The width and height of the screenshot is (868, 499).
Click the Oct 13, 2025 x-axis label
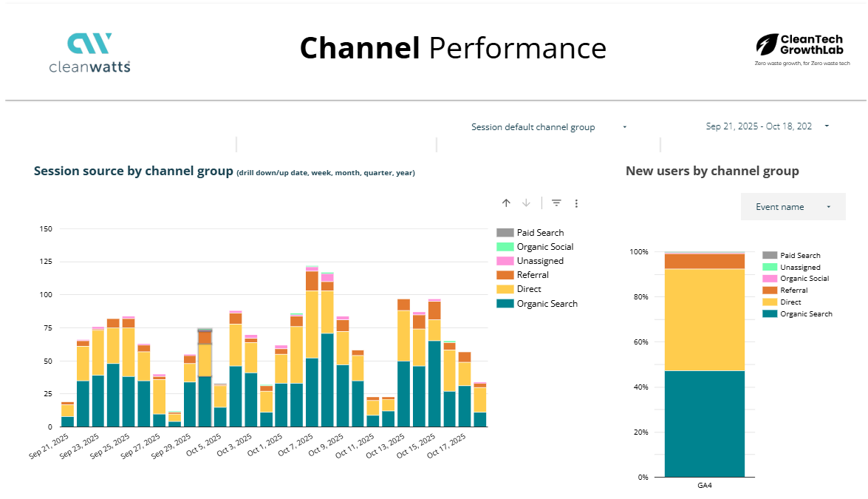point(386,446)
